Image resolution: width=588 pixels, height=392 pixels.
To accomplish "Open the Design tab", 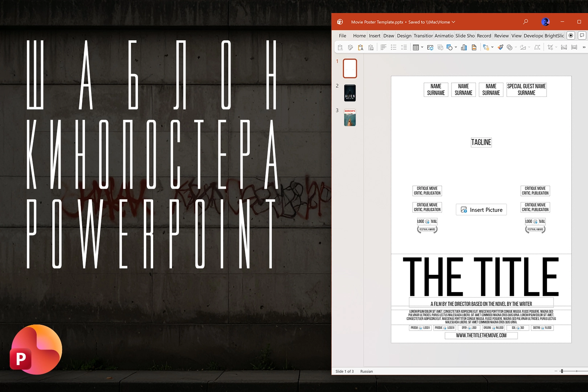I will 404,36.
